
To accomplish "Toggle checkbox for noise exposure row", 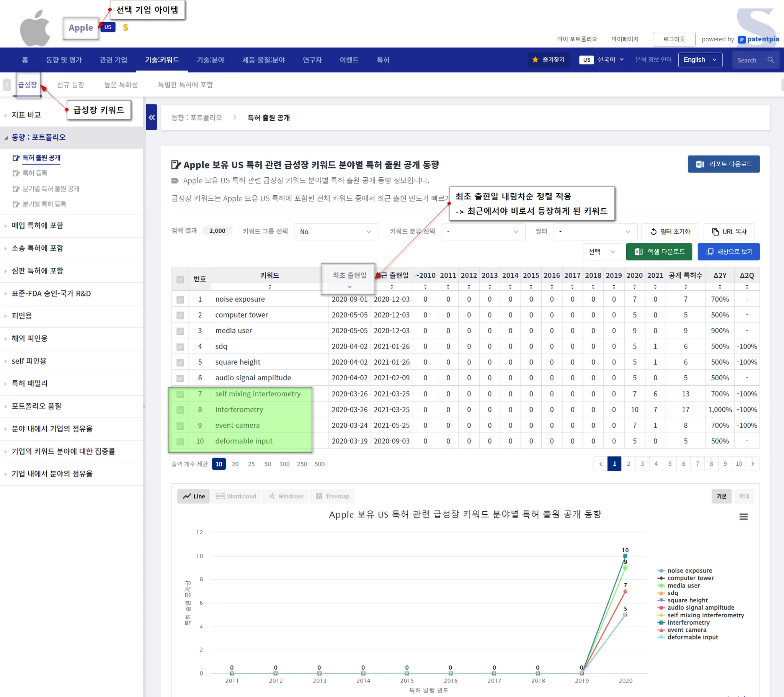I will point(180,299).
